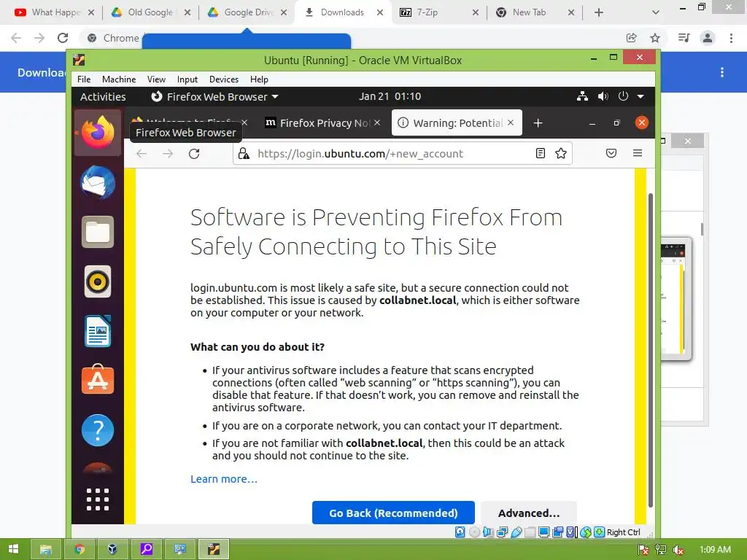Image resolution: width=747 pixels, height=560 pixels.
Task: Open Downloads page more actions menu
Action: (722, 72)
